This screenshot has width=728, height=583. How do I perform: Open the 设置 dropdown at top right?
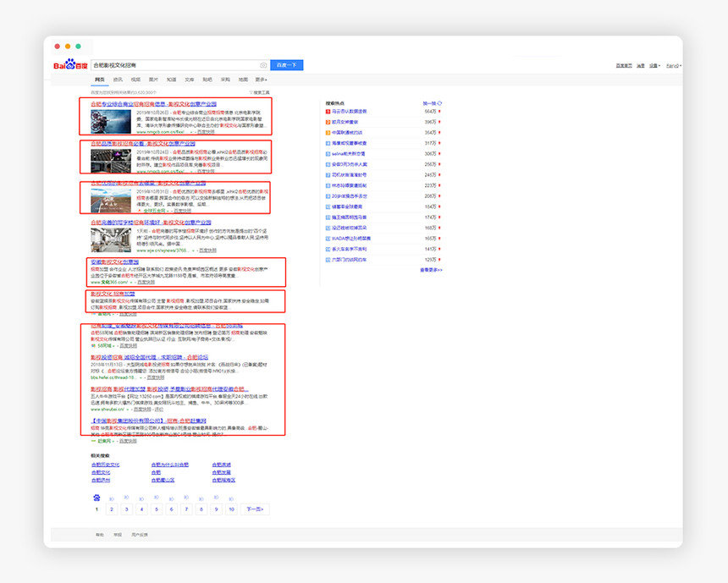click(654, 65)
